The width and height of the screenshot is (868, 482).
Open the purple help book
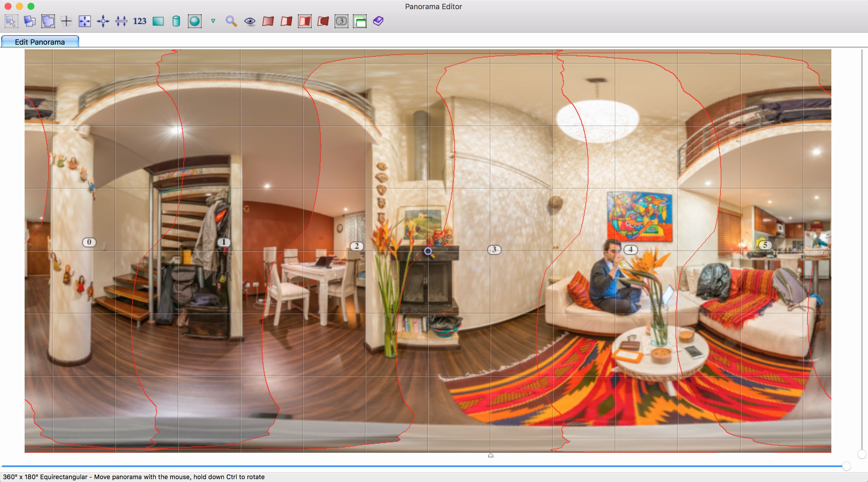(378, 21)
